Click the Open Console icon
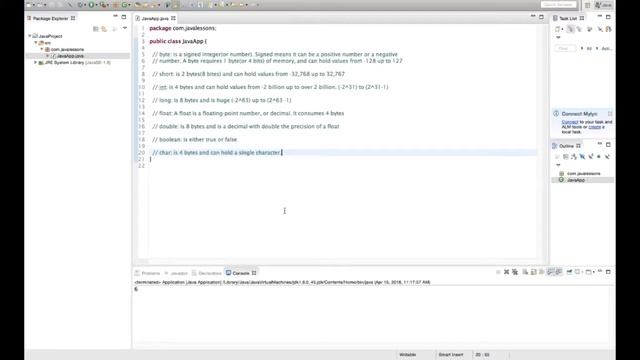Screen dimensions: 640x360 pos(588,272)
